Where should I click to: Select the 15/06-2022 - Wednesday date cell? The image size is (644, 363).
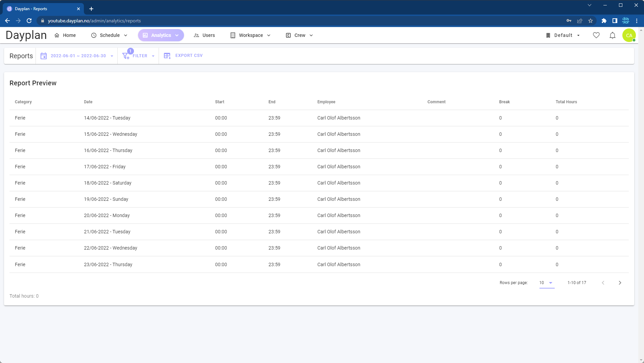pyautogui.click(x=111, y=134)
